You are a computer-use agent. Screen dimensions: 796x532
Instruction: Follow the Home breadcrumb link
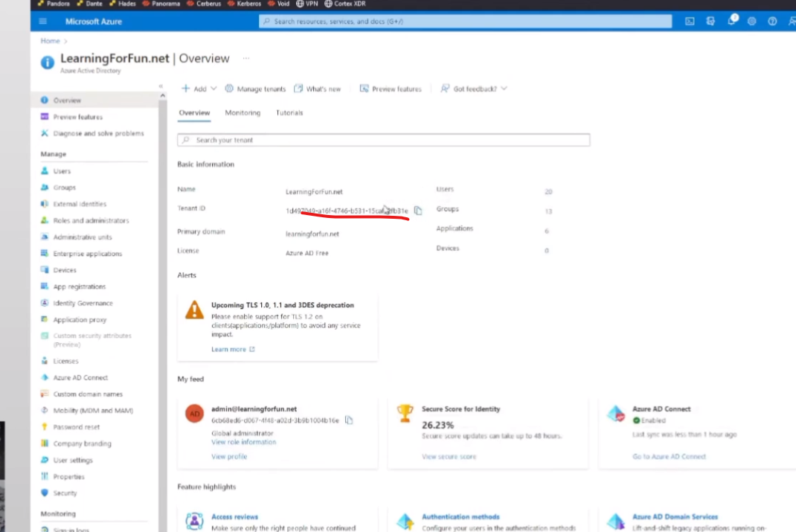click(51, 41)
